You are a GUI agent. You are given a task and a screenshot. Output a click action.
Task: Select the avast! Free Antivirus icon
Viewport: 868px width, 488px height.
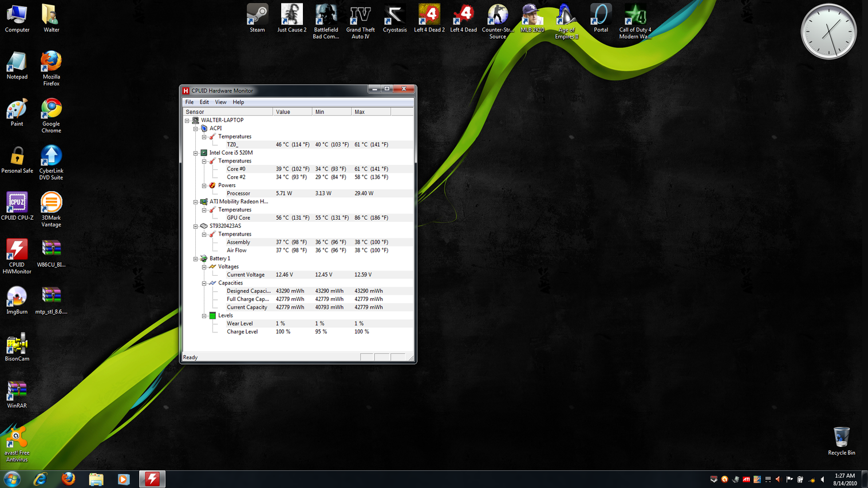[x=17, y=441]
